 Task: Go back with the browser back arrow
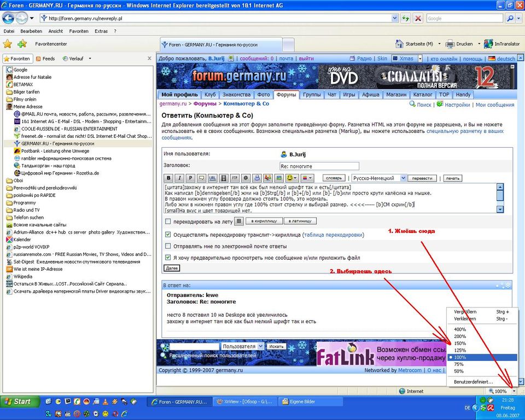pyautogui.click(x=9, y=18)
